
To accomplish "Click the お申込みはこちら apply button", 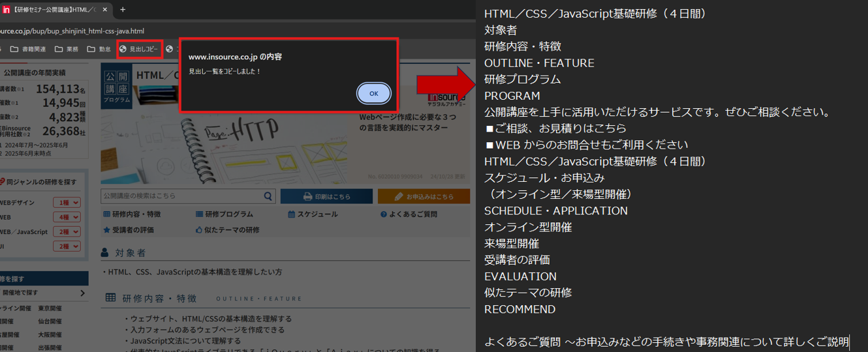I will [x=424, y=196].
